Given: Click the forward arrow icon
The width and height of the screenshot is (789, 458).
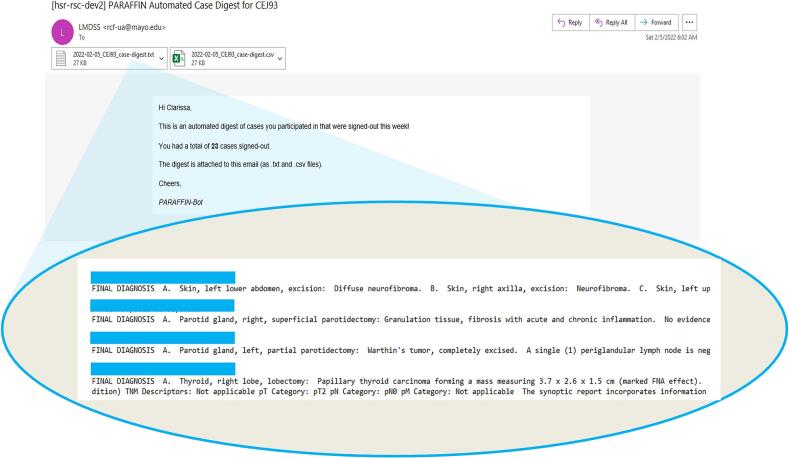Looking at the screenshot, I should [644, 23].
